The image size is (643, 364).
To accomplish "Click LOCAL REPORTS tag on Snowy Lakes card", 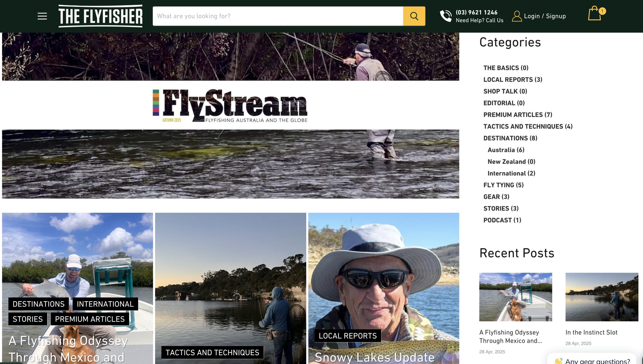I will 348,336.
